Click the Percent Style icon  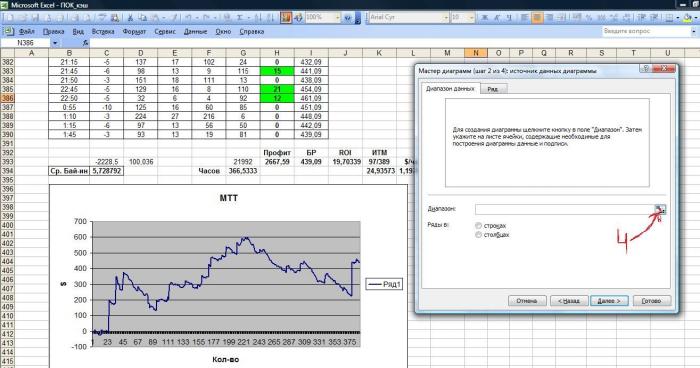pos(589,18)
